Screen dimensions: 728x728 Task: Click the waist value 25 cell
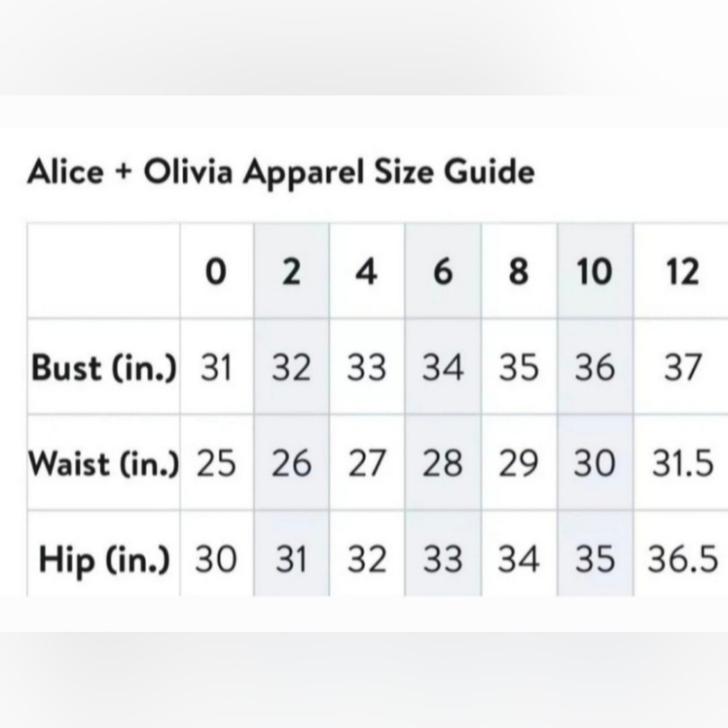[216, 463]
